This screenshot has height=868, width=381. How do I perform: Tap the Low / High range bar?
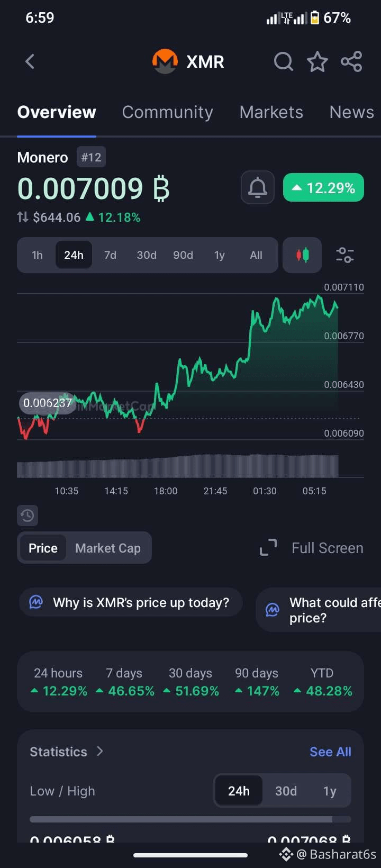point(190,819)
